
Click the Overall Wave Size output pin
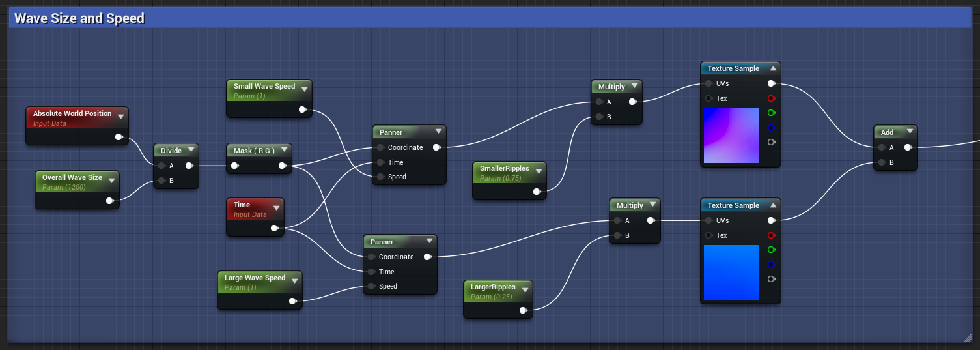pos(109,201)
